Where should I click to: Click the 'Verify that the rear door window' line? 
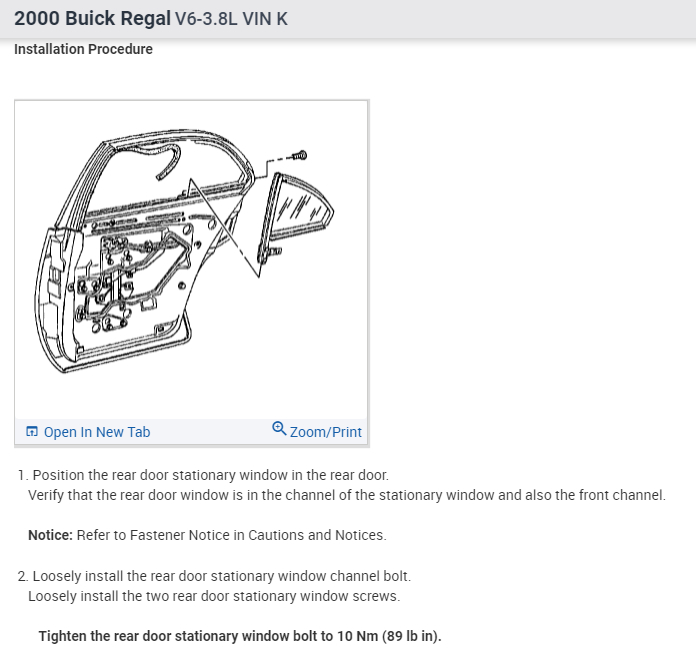click(347, 495)
